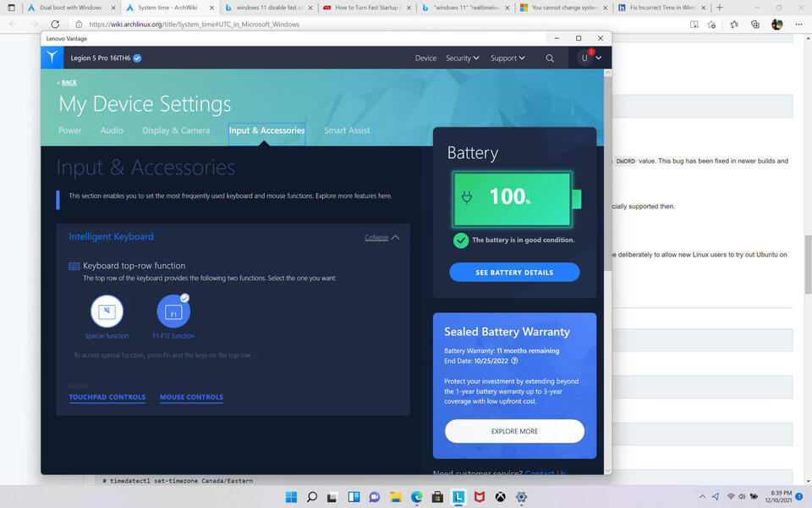Switch to Fix Incorrect Time browser tab

661,8
